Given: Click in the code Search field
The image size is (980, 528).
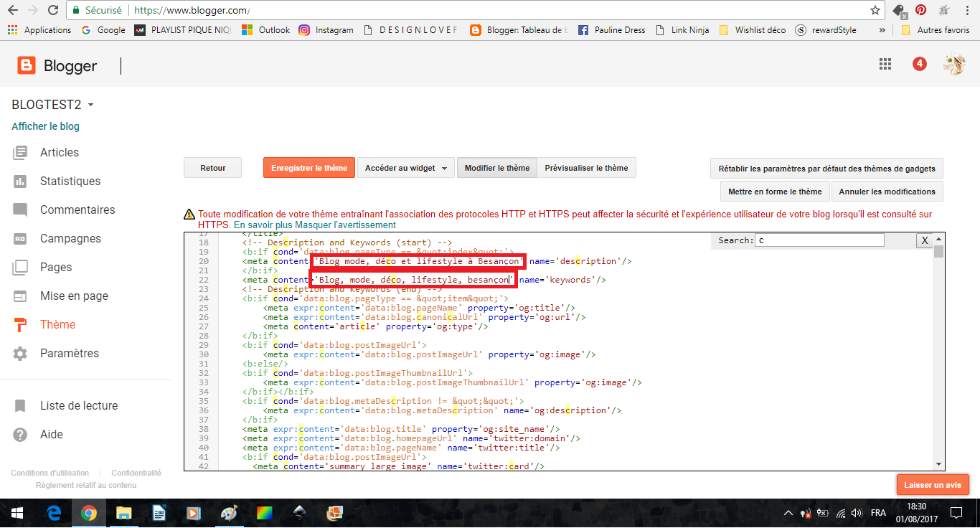Looking at the screenshot, I should pos(819,240).
